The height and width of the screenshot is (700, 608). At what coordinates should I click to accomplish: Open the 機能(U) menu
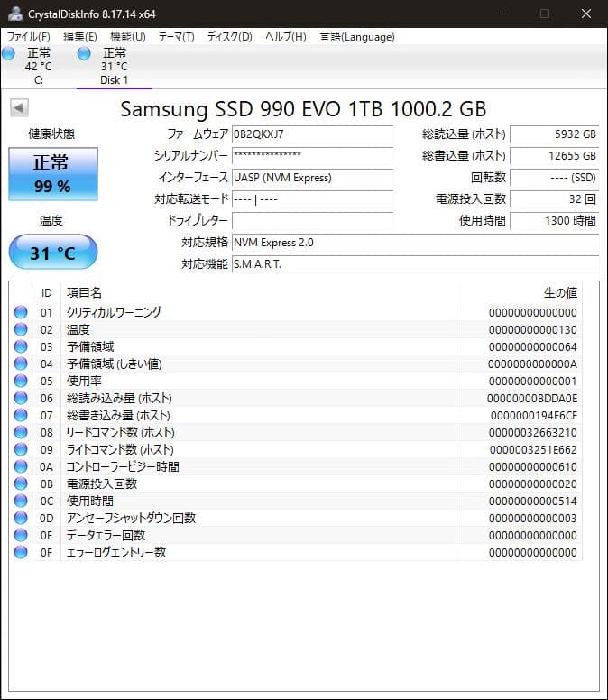(x=128, y=37)
